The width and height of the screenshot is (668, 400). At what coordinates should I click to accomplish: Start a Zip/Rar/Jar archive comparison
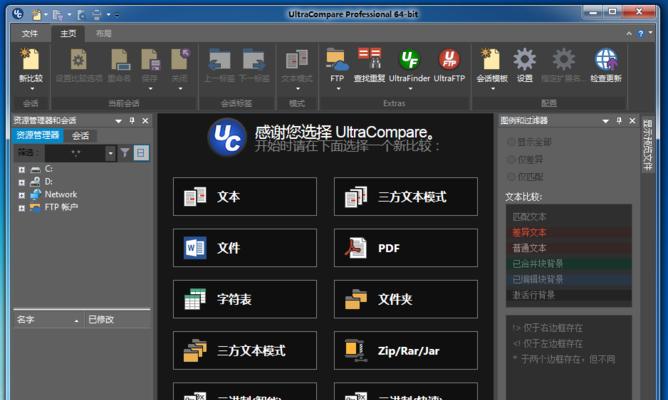406,351
